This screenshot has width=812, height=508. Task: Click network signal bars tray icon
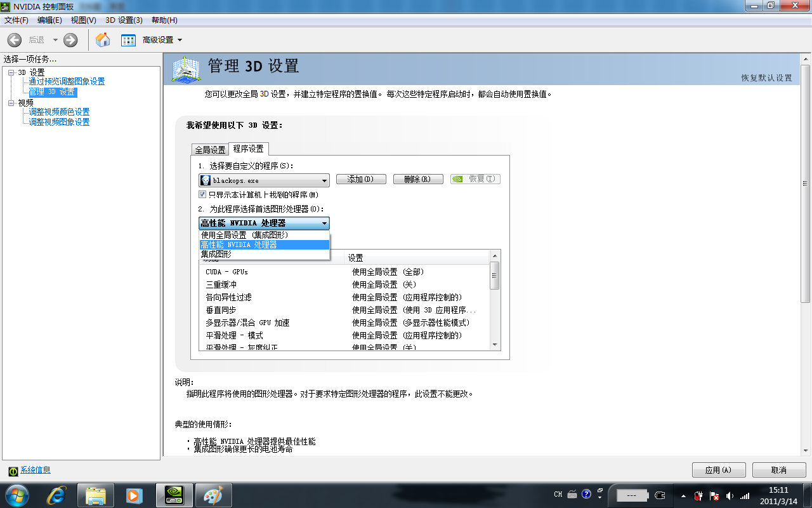[745, 495]
